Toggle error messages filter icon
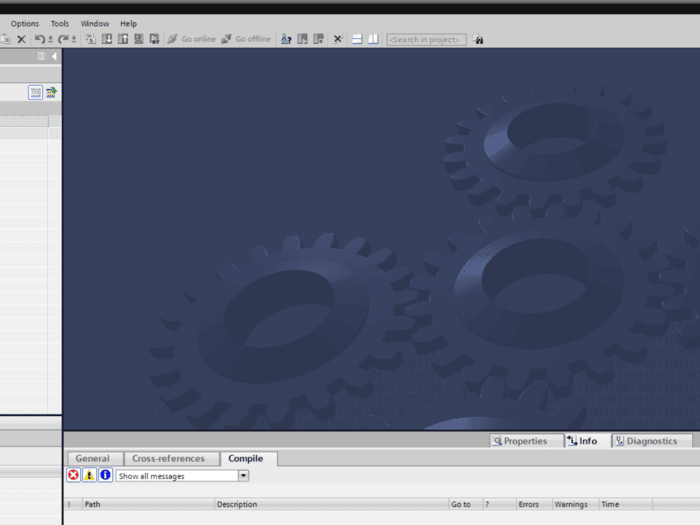Screen dimensions: 700x525 tap(73, 475)
